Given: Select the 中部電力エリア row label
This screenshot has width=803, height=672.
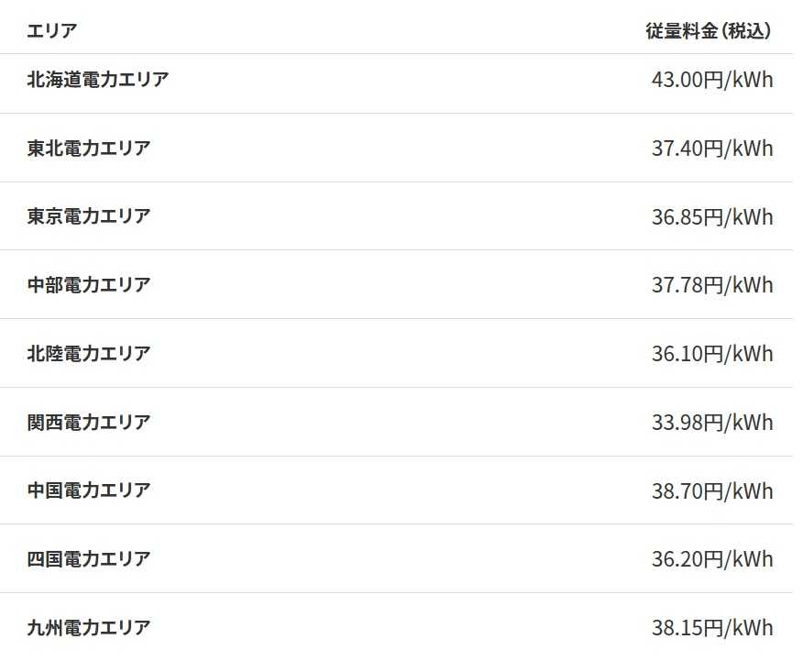Looking at the screenshot, I should point(89,285).
